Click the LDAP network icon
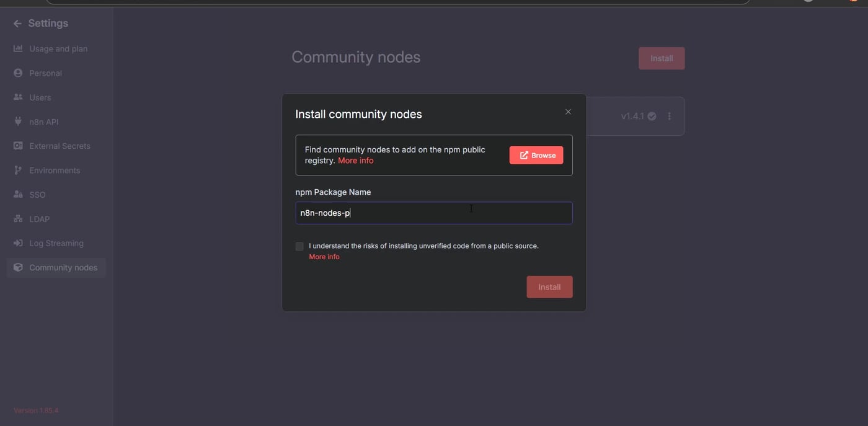868x426 pixels. point(18,219)
